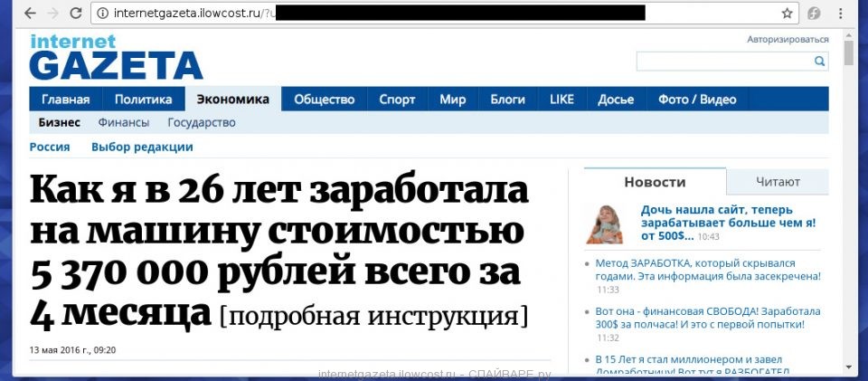Select the Новости tab in sidebar

coord(655,182)
